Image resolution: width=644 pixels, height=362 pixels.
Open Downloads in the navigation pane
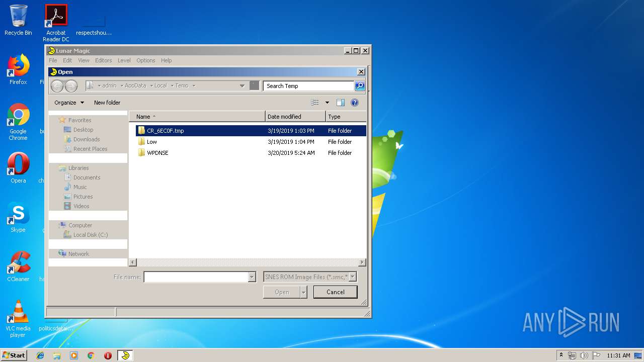(87, 139)
